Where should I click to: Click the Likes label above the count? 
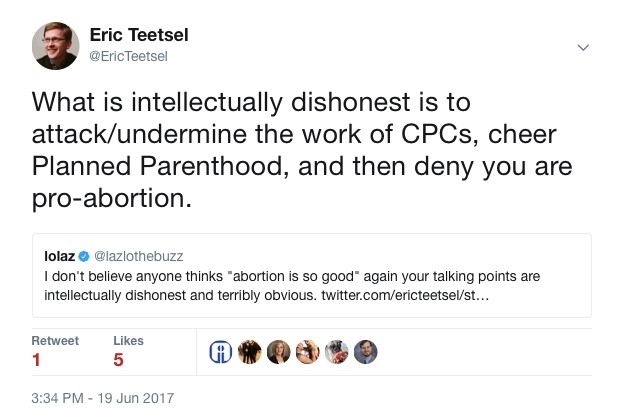pyautogui.click(x=129, y=340)
